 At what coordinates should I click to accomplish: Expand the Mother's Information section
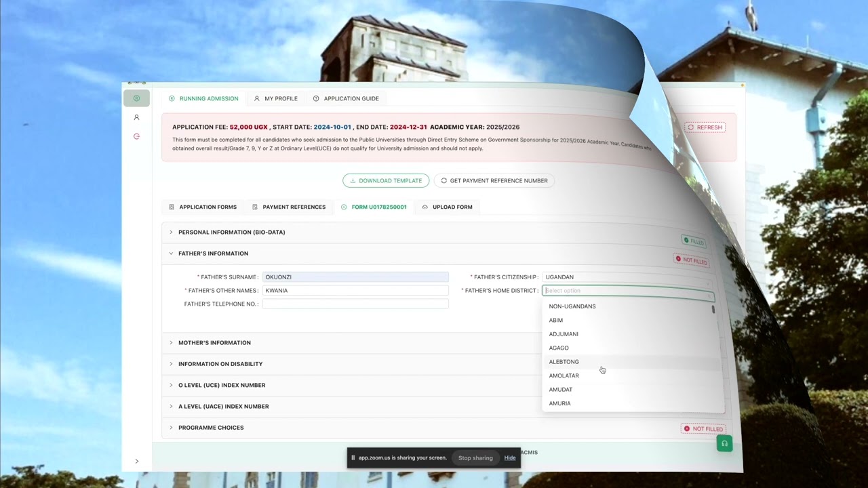353,342
